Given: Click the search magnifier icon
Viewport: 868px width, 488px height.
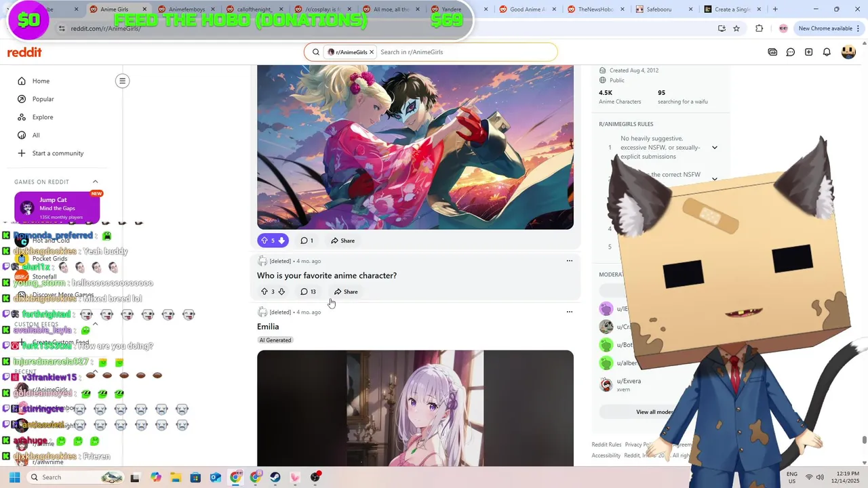Looking at the screenshot, I should pos(315,52).
